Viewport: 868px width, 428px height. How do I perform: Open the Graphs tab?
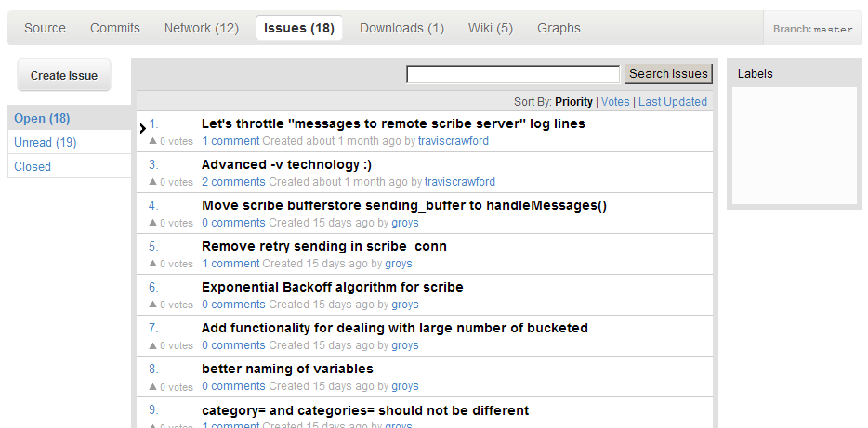tap(559, 28)
